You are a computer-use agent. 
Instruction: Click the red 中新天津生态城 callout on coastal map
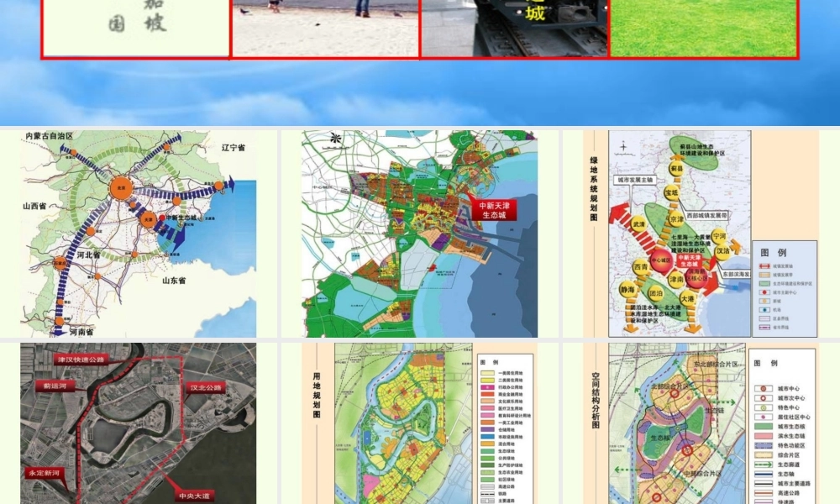coord(495,210)
